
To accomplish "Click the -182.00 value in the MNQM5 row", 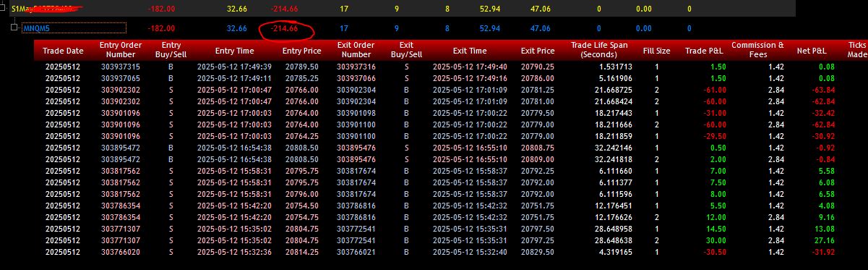I will point(160,28).
